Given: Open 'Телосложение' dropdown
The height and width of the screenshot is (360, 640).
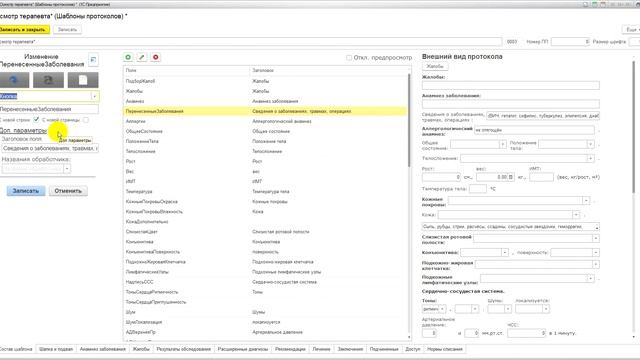Looking at the screenshot, I should (590, 158).
